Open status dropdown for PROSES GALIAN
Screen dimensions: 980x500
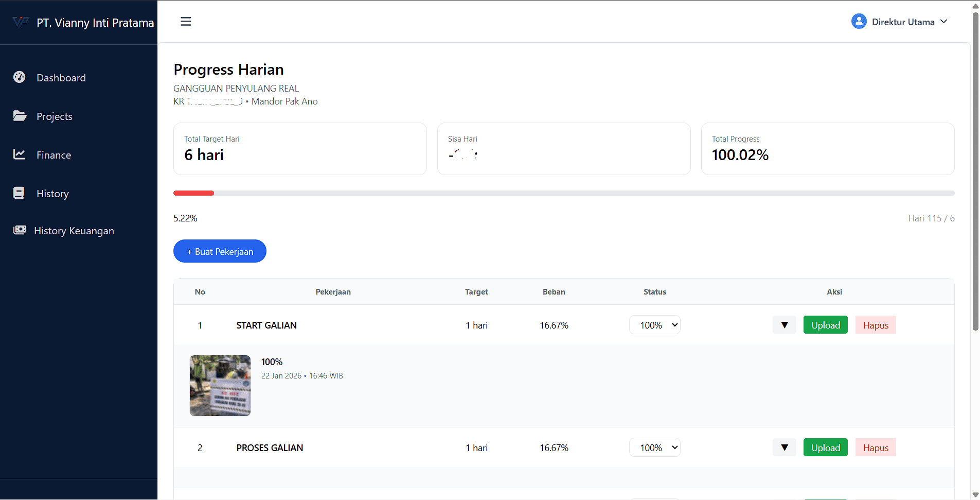[654, 447]
